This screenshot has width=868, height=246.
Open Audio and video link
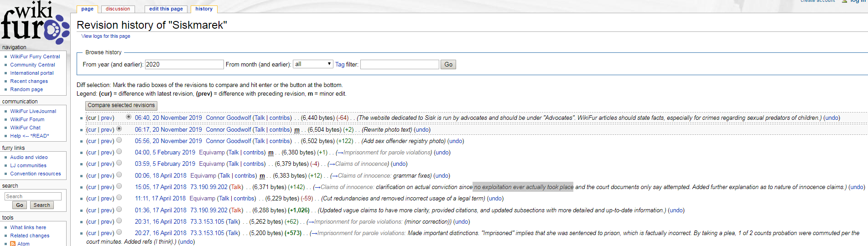point(29,157)
